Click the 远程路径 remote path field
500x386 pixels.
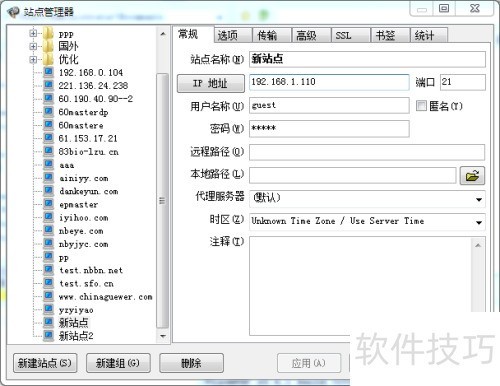[367, 152]
